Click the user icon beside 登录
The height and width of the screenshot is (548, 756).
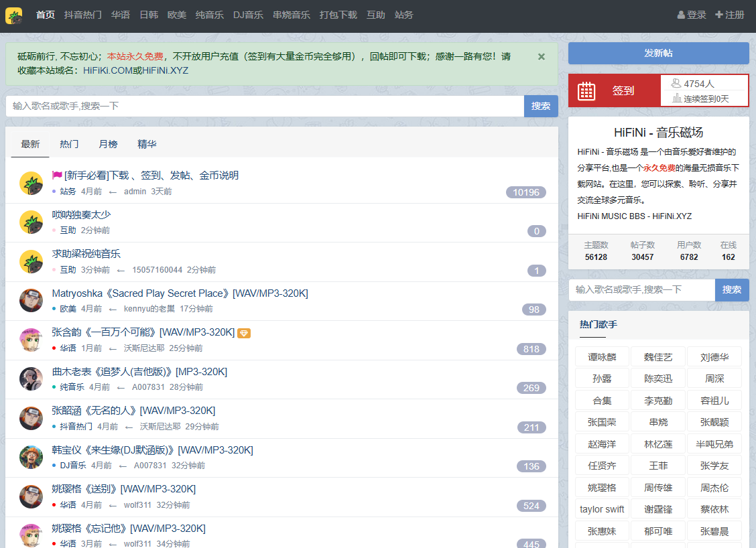682,15
